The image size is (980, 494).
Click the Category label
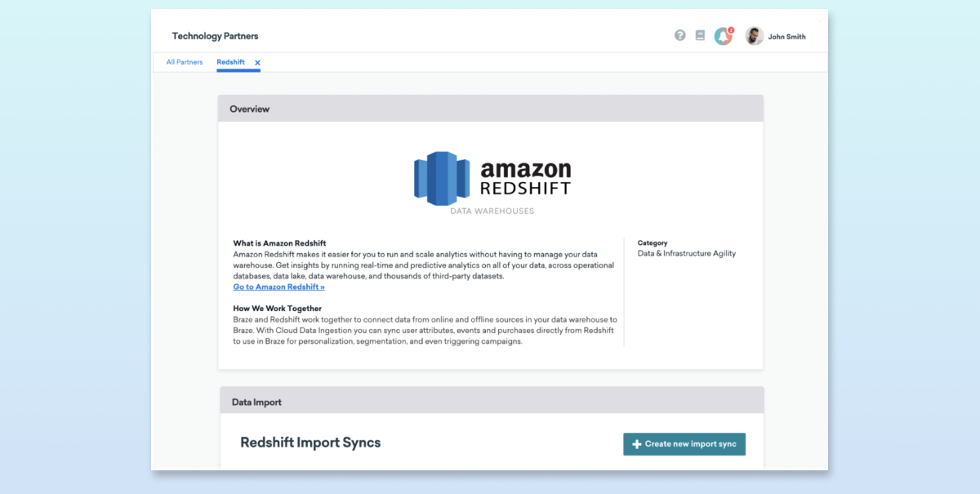click(653, 243)
